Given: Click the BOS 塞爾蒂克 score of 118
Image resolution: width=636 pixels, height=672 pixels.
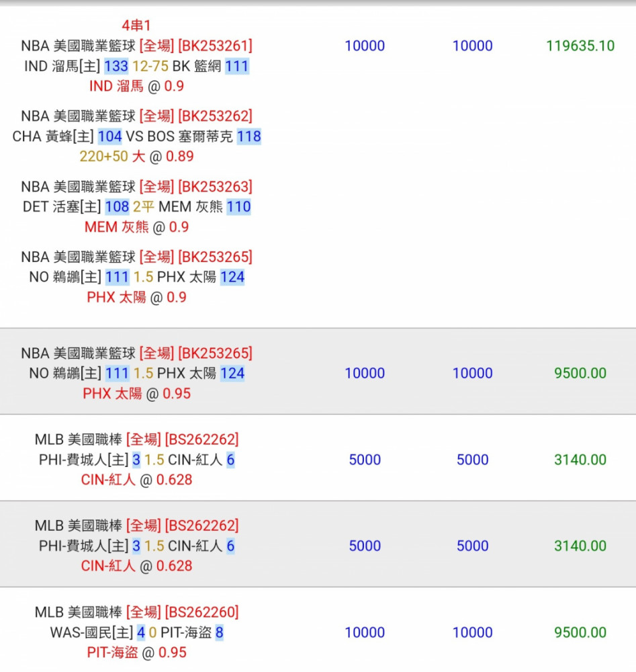Looking at the screenshot, I should (x=249, y=136).
